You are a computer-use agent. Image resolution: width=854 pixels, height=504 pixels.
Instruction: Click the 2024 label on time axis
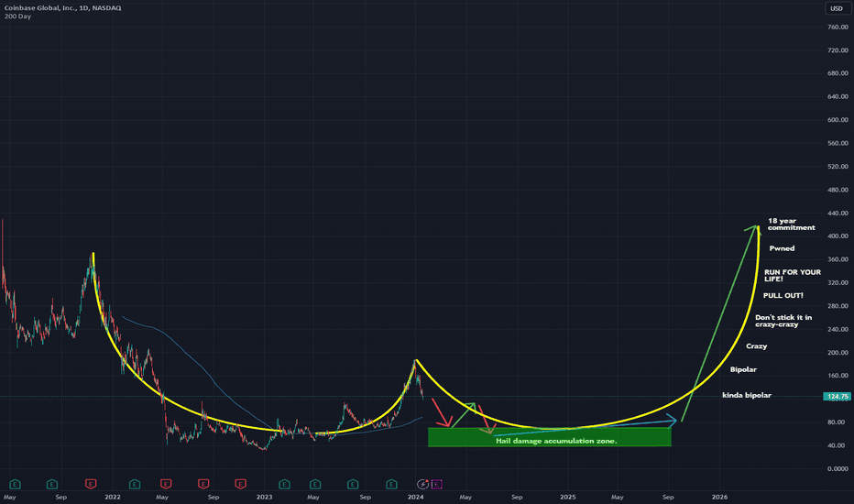pos(416,497)
